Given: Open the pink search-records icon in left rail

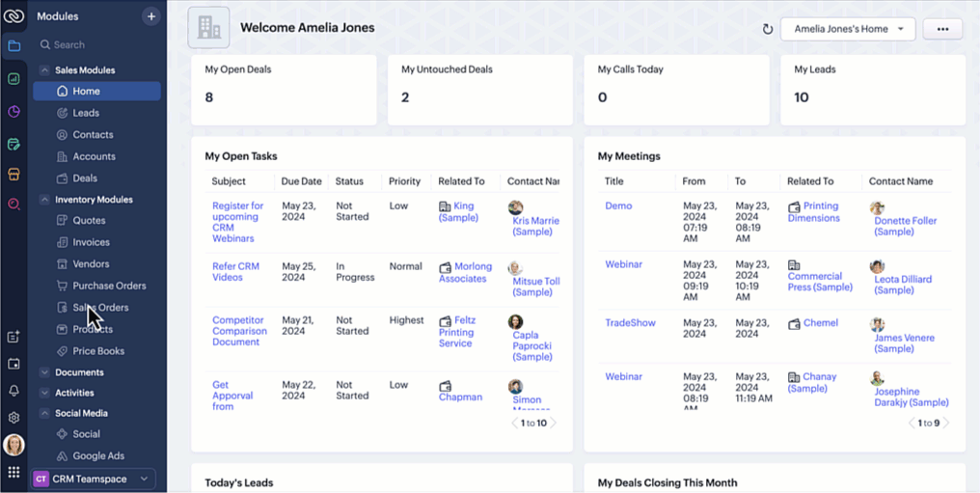Looking at the screenshot, I should 14,203.
